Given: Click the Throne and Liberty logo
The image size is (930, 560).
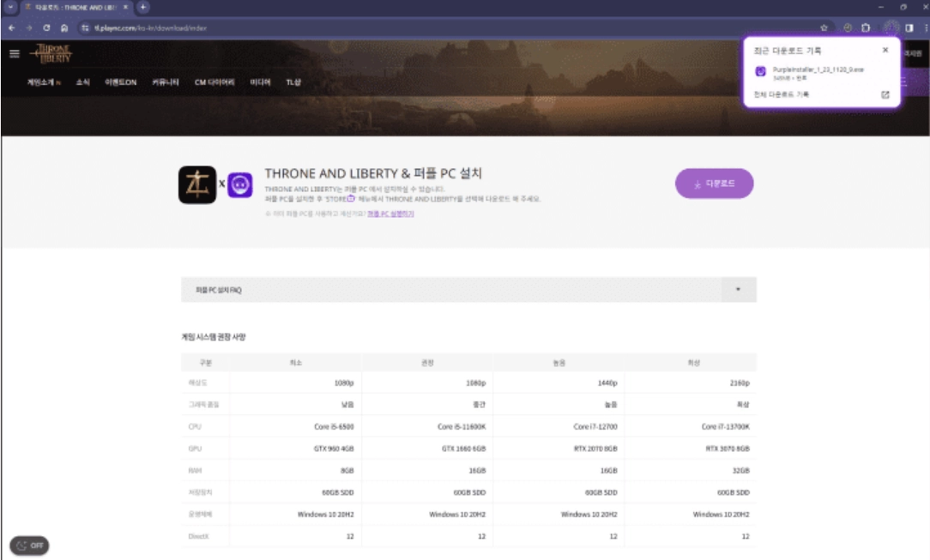Looking at the screenshot, I should (x=52, y=54).
